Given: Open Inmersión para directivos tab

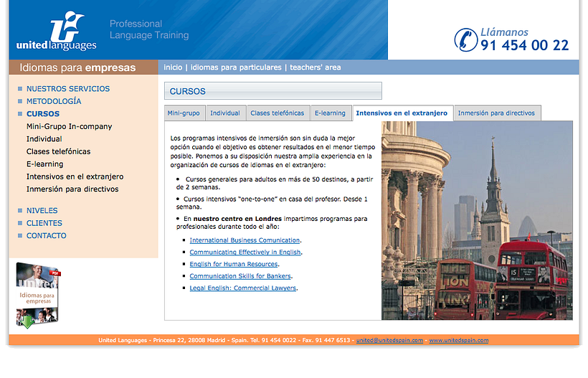Looking at the screenshot, I should [496, 113].
